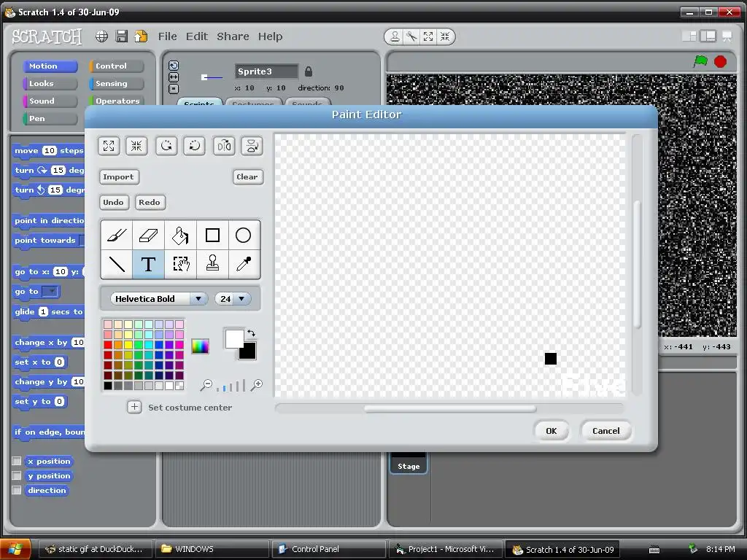747x560 pixels.
Task: Select the Selection (move) tool
Action: click(x=180, y=264)
